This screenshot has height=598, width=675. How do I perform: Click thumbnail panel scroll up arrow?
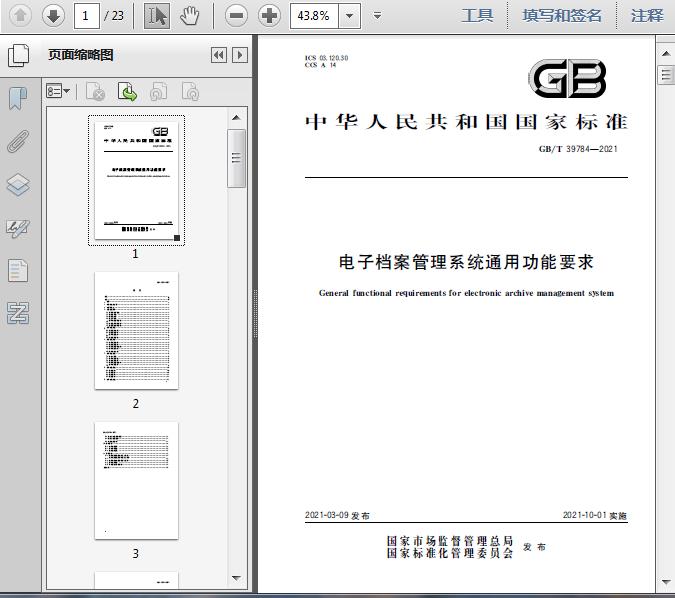click(x=236, y=118)
